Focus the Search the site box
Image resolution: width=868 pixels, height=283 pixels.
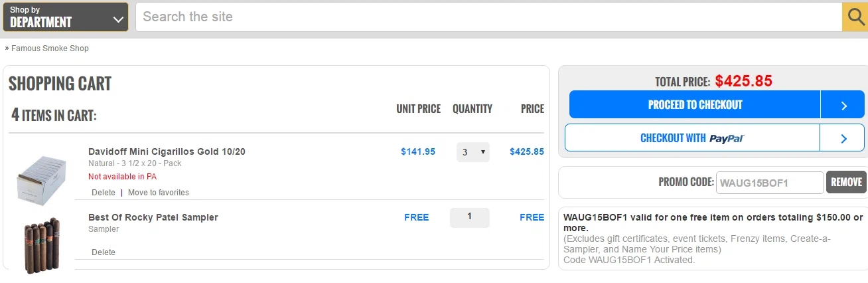tap(488, 17)
